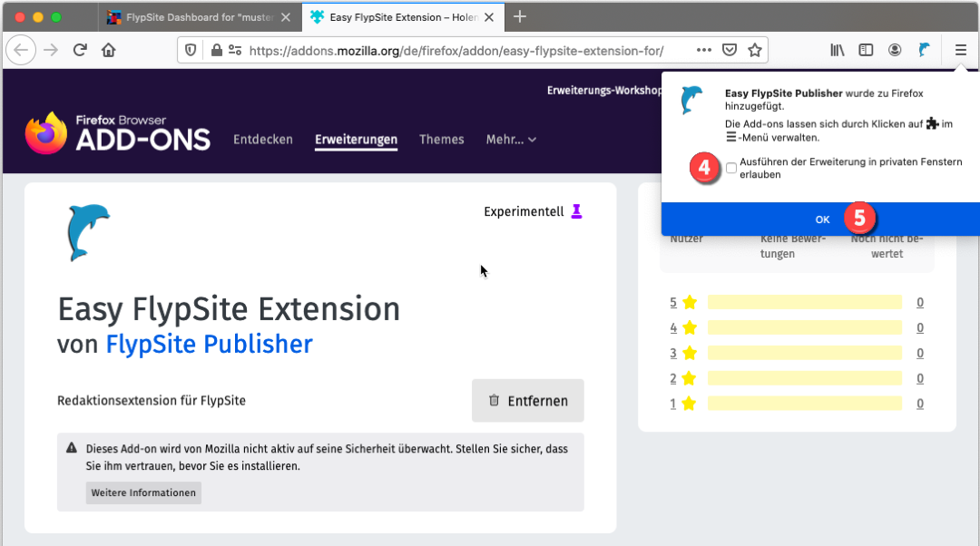This screenshot has height=546, width=980.
Task: Open the Library toolbar icon
Action: pyautogui.click(x=837, y=50)
